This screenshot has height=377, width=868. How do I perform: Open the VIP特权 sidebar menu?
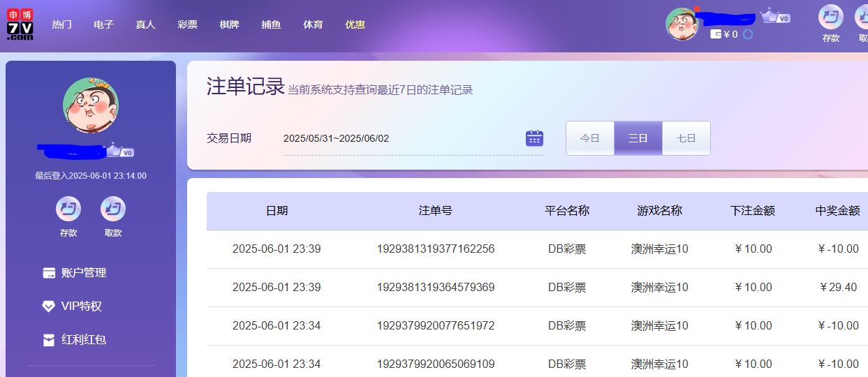[x=81, y=306]
